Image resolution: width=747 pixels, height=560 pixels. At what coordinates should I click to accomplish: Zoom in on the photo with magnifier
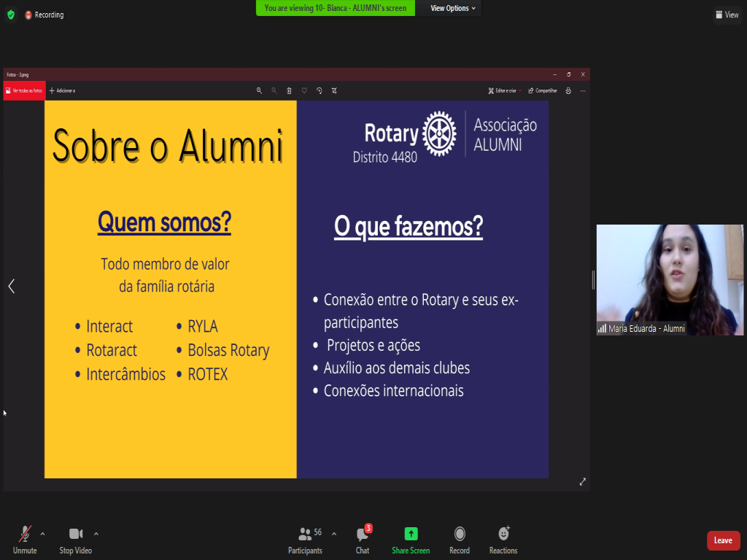pyautogui.click(x=259, y=91)
